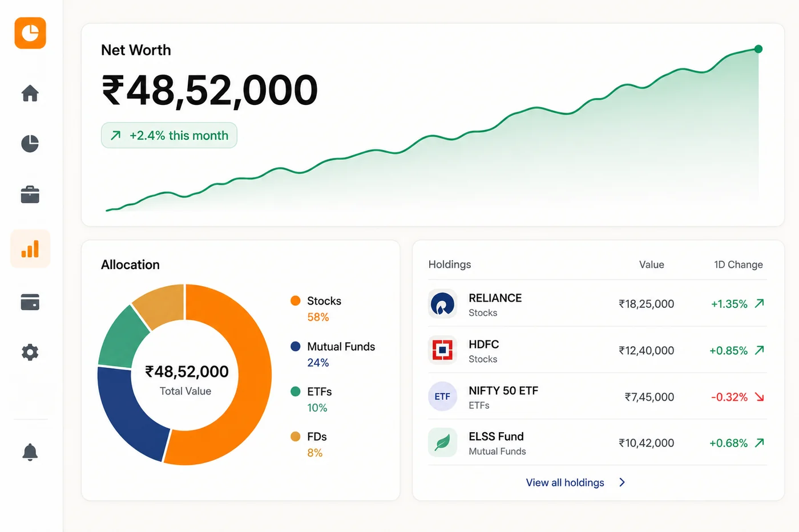
Task: Click the Allocation heading
Action: (130, 265)
